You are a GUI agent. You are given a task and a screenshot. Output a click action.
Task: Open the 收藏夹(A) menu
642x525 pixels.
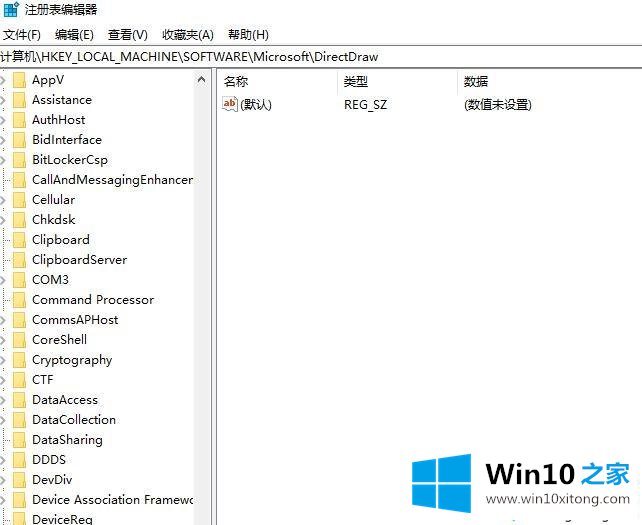click(x=188, y=35)
